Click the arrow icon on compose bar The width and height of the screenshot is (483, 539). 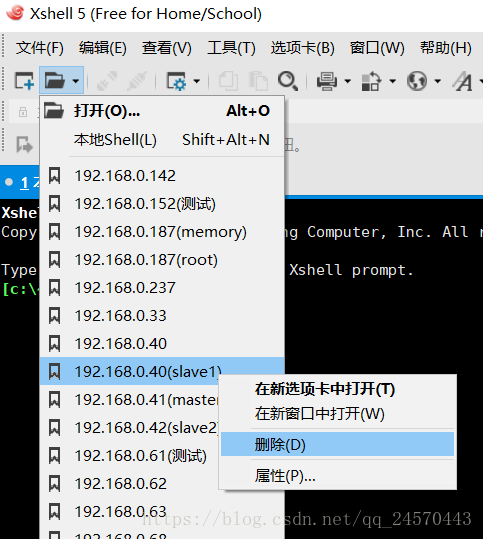click(x=25, y=144)
